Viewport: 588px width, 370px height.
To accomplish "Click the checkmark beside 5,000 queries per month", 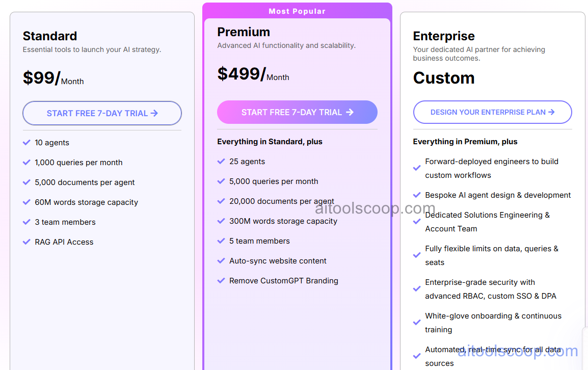I will [x=222, y=181].
